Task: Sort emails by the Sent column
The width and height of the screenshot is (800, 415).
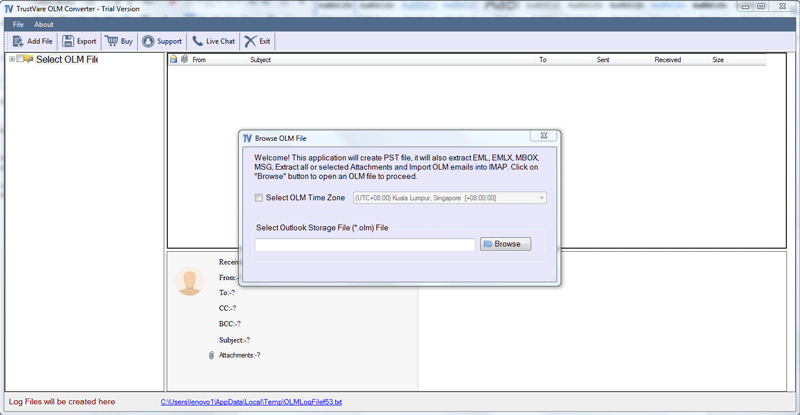Action: (x=603, y=60)
